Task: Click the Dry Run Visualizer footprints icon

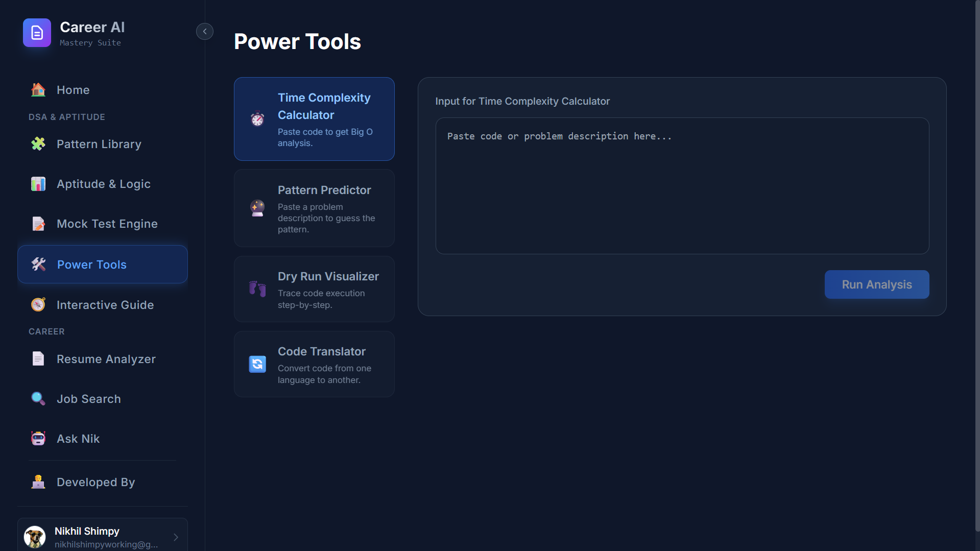Action: pos(257,289)
